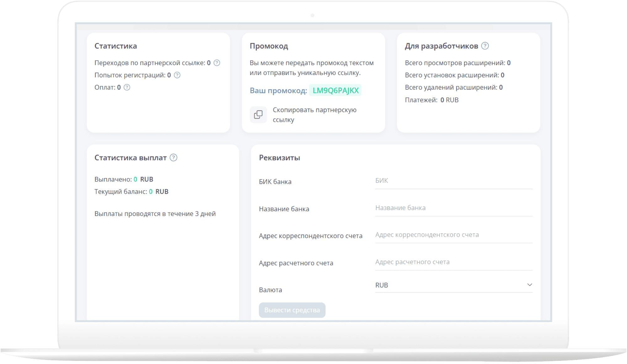Click the LM9Q6PAJKX promo code badge
This screenshot has width=627, height=364.
pyautogui.click(x=335, y=90)
